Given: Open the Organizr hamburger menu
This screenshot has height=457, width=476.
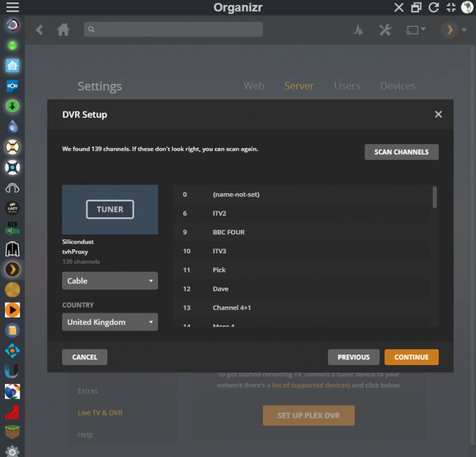Looking at the screenshot, I should click(12, 7).
